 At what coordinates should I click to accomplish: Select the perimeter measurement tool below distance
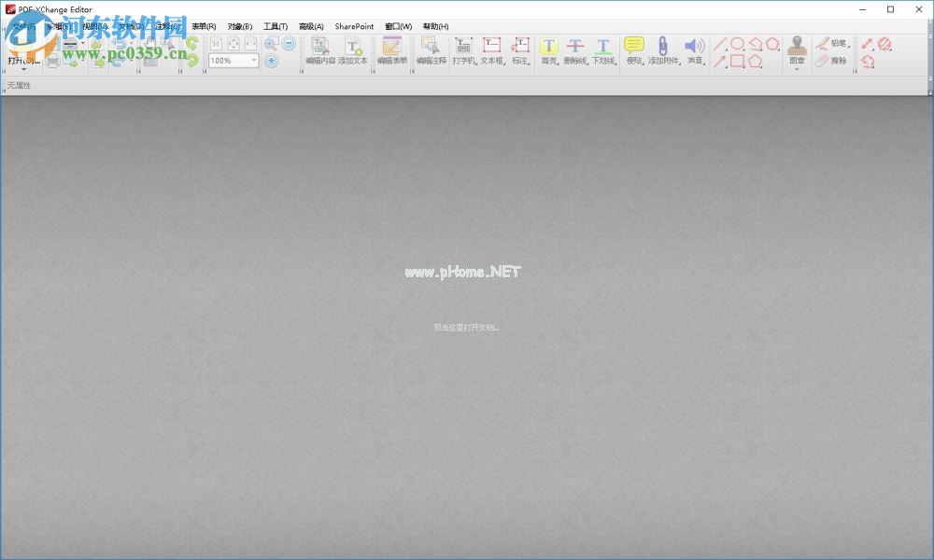pyautogui.click(x=868, y=61)
